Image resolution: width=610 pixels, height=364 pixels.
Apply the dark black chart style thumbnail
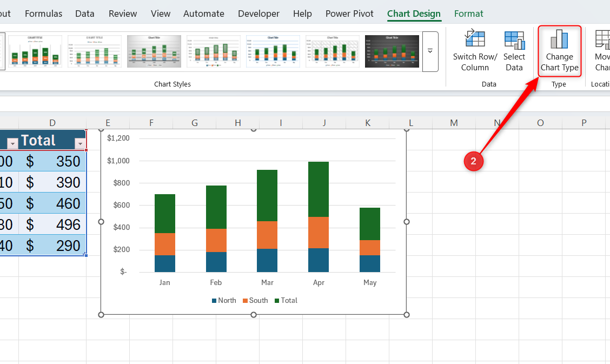point(392,51)
